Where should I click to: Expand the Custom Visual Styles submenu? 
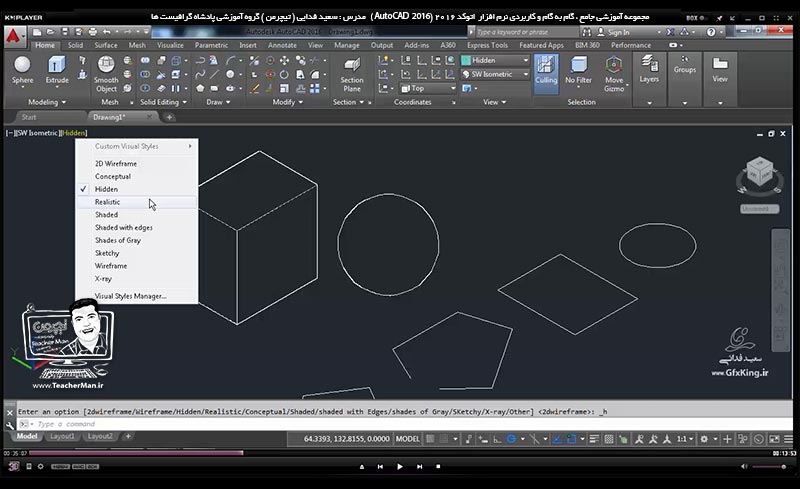click(x=137, y=146)
